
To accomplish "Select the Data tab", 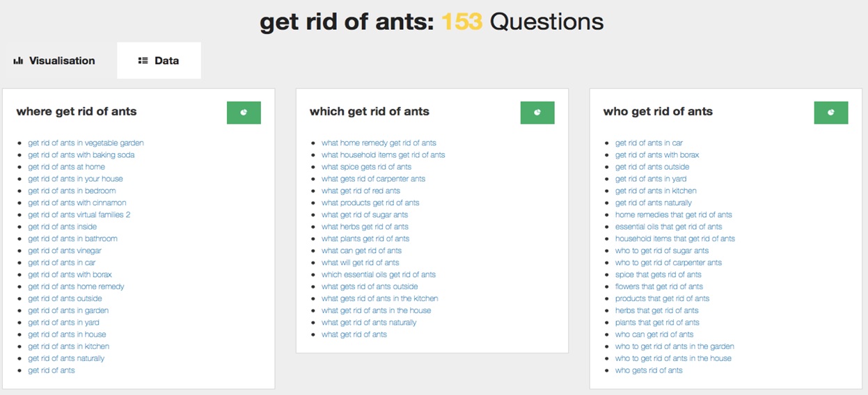I will coord(159,61).
